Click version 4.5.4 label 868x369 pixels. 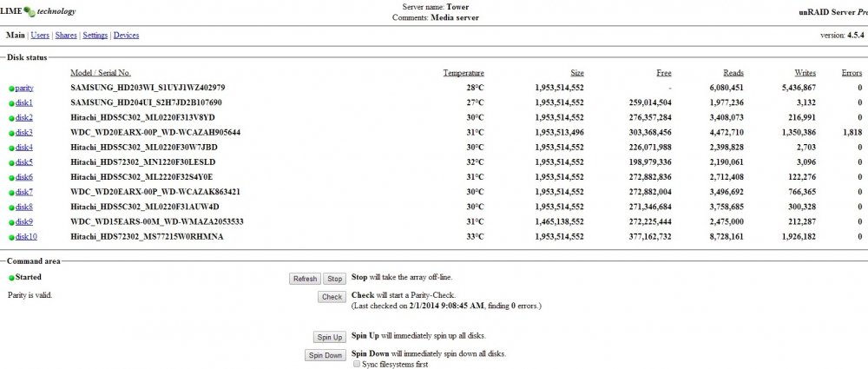(x=841, y=36)
